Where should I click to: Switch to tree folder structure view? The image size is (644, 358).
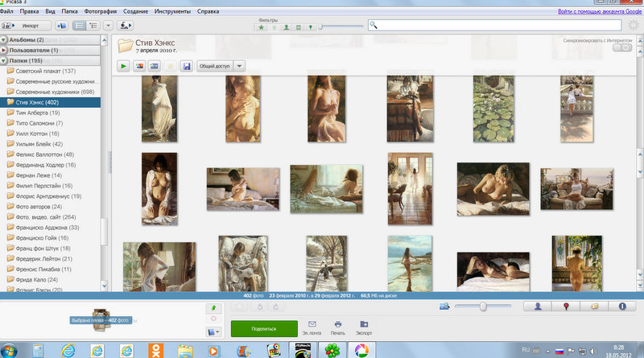coord(93,26)
